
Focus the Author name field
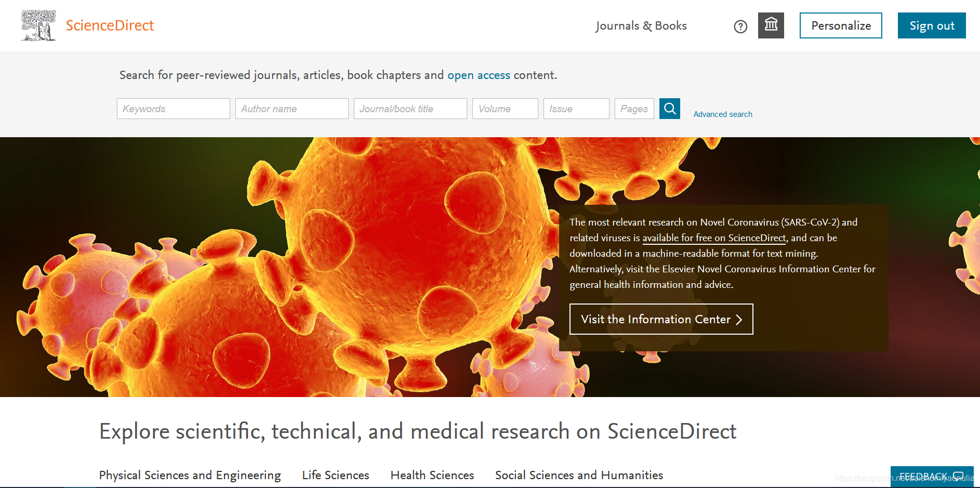pyautogui.click(x=292, y=109)
